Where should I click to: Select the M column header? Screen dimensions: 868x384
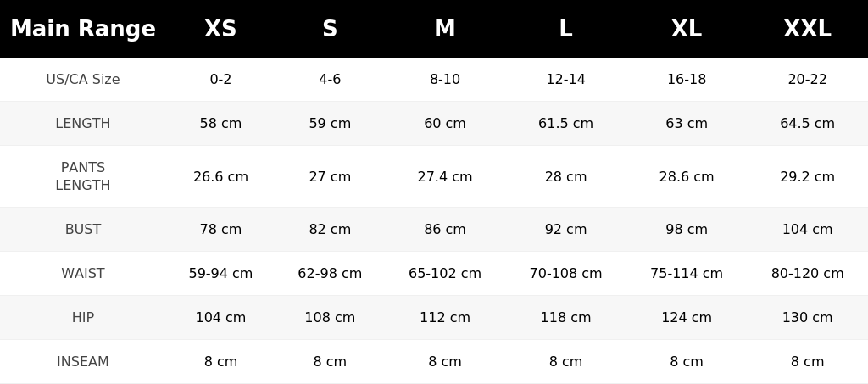tap(445, 29)
